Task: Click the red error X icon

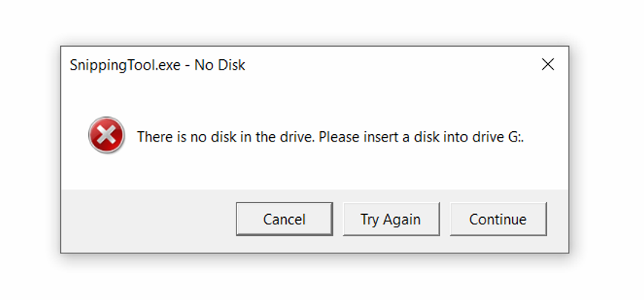Action: click(107, 135)
